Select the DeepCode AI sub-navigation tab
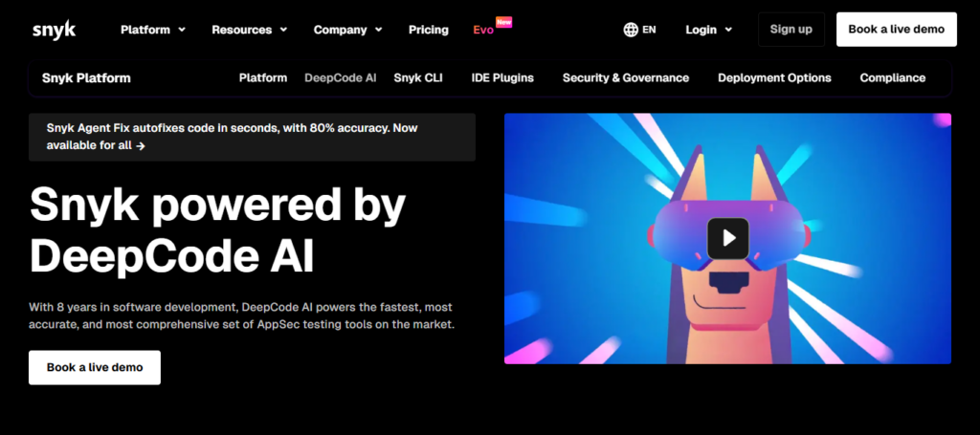This screenshot has width=980, height=435. pyautogui.click(x=341, y=78)
